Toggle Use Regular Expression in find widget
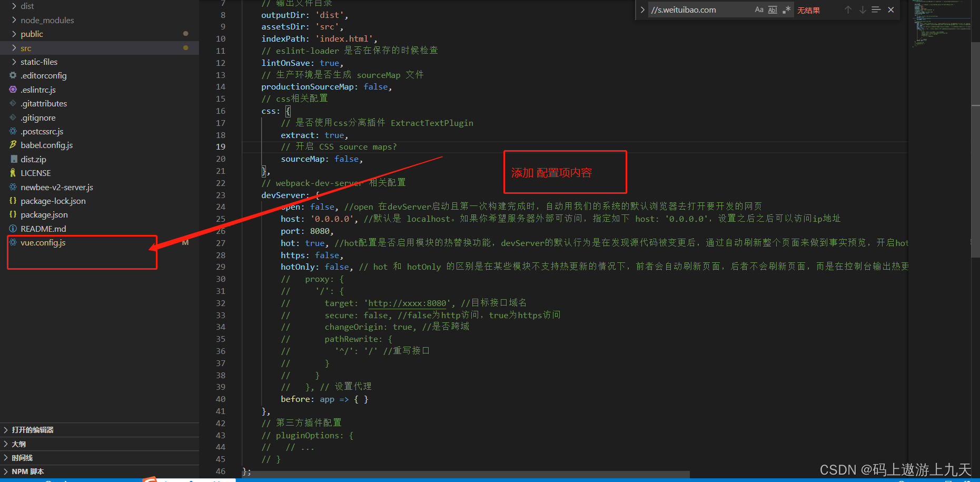980x482 pixels. [x=787, y=9]
